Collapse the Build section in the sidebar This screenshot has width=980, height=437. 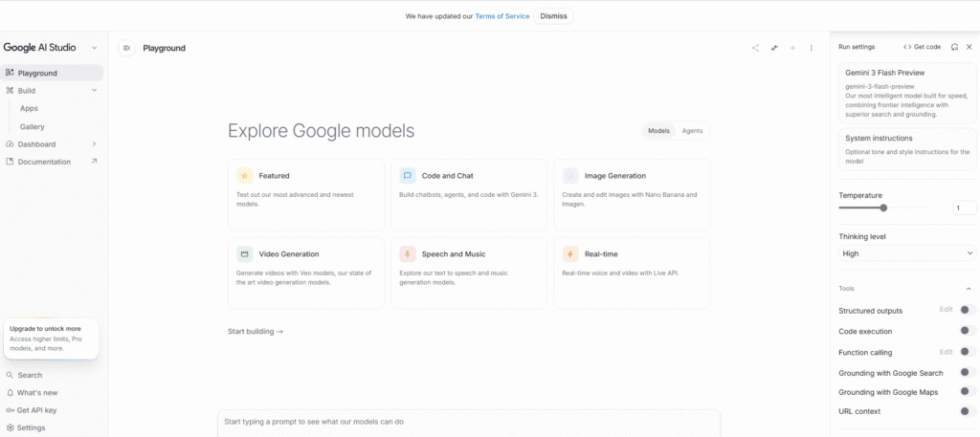pos(94,91)
